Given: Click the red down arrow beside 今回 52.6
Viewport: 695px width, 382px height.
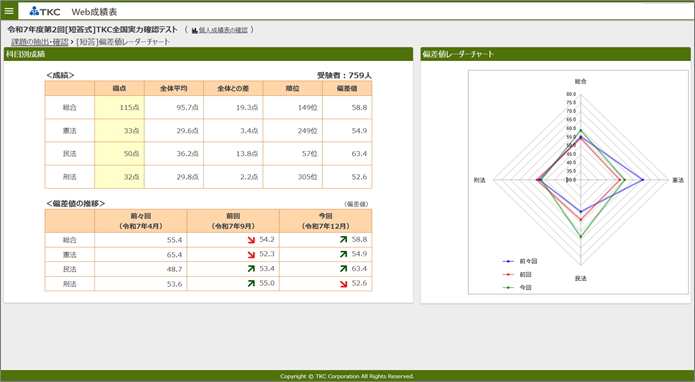Looking at the screenshot, I should [x=344, y=284].
